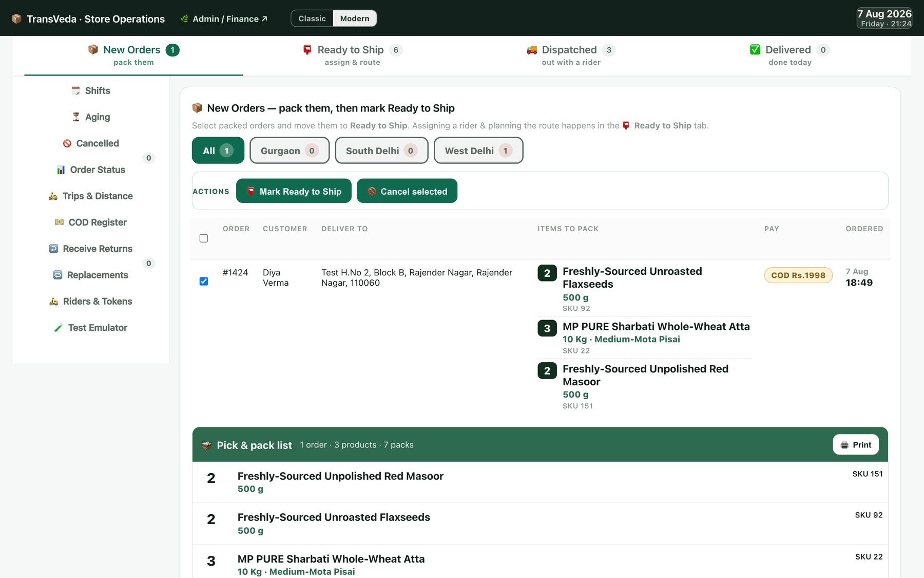The width and height of the screenshot is (924, 578).
Task: Uncheck the order #1424 checkbox
Action: click(x=204, y=281)
